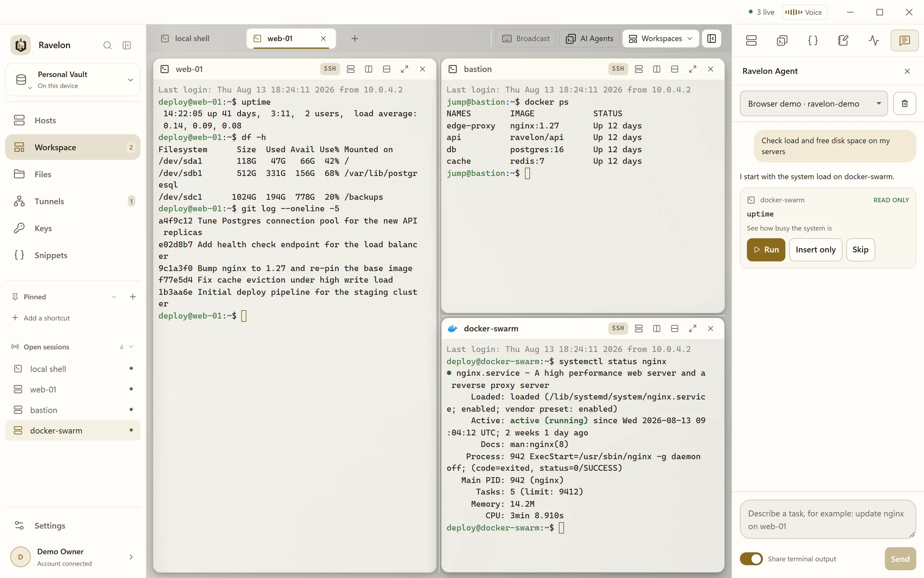Run the suggested uptime command
This screenshot has height=578, width=924.
point(766,250)
